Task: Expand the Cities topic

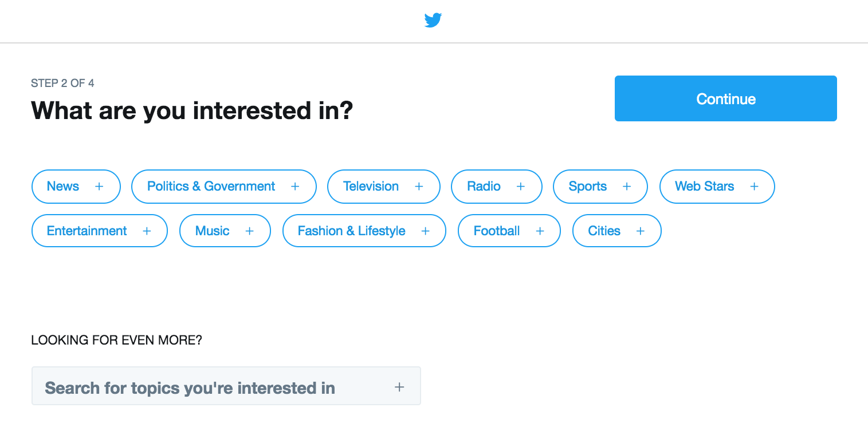Action: (x=617, y=231)
